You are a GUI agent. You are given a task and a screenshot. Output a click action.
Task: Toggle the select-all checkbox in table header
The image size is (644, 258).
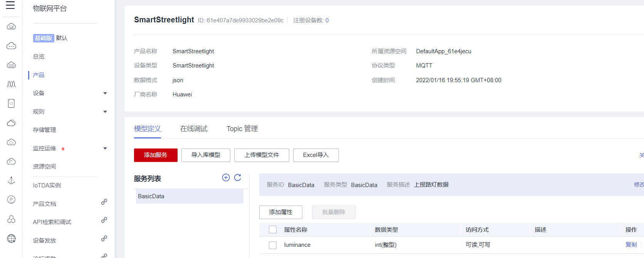[x=273, y=229]
